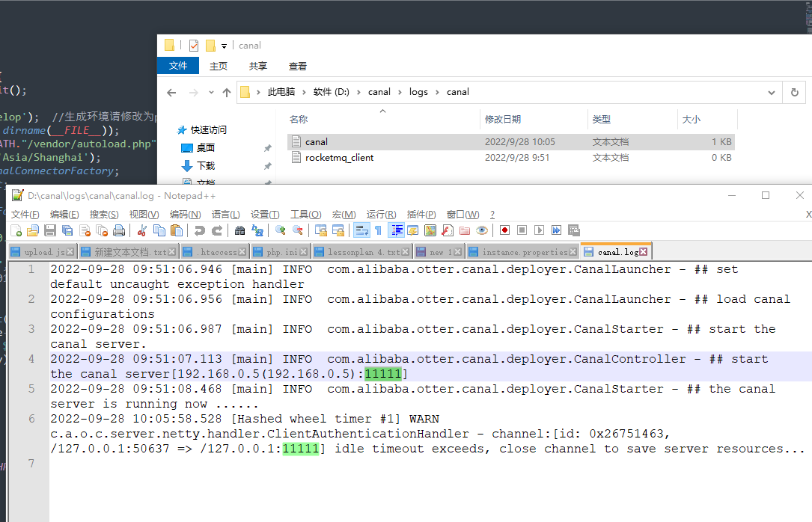Open the 编辑(E) menu
This screenshot has width=812, height=522.
pyautogui.click(x=64, y=215)
